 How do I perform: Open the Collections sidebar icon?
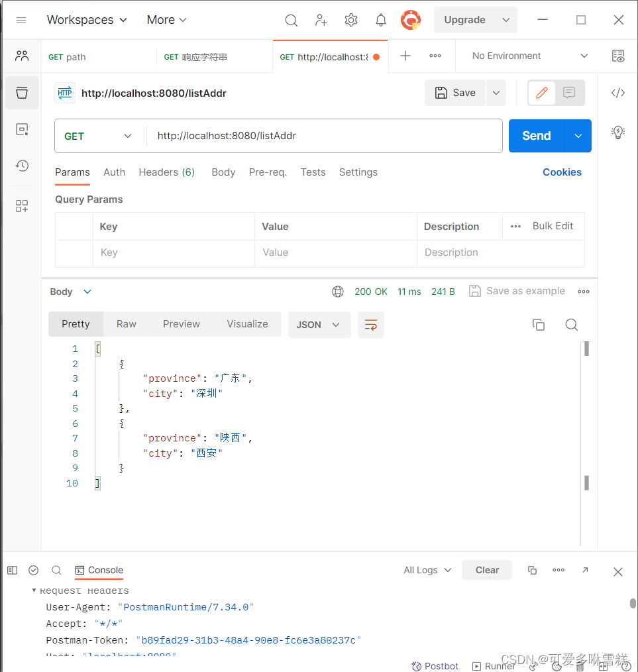point(22,93)
